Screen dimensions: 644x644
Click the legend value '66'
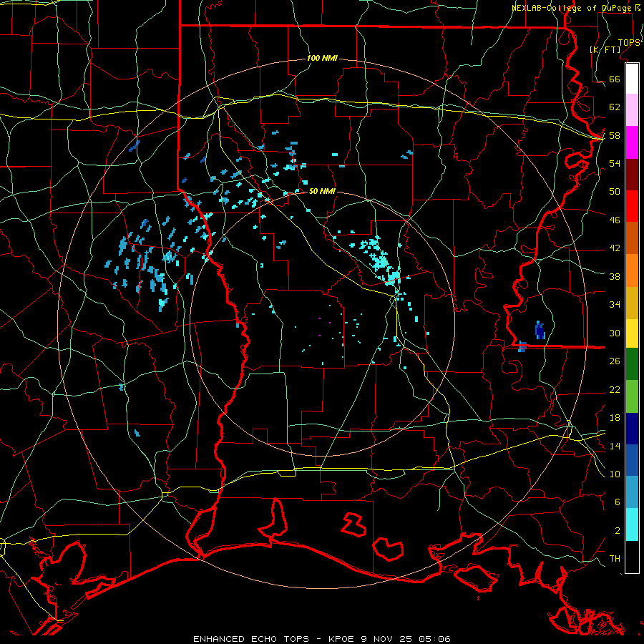615,79
